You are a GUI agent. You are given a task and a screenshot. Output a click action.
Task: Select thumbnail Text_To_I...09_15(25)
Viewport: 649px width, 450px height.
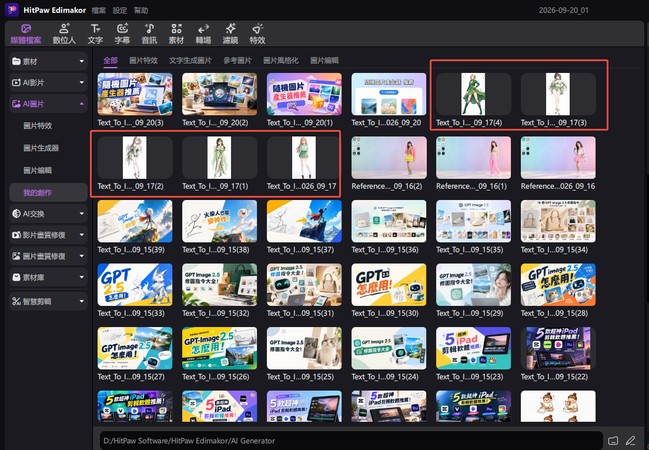[x=304, y=348]
